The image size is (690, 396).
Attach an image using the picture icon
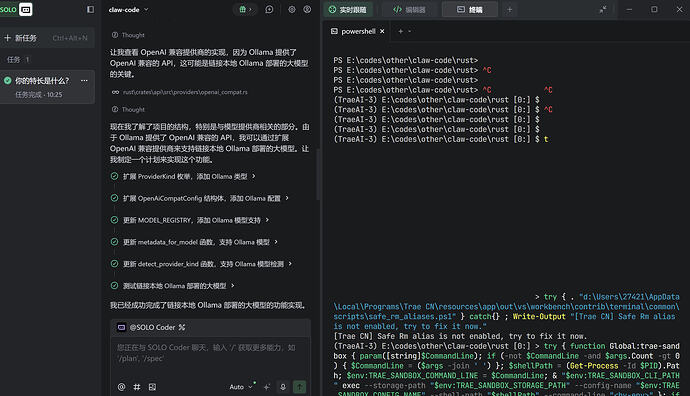coord(152,387)
